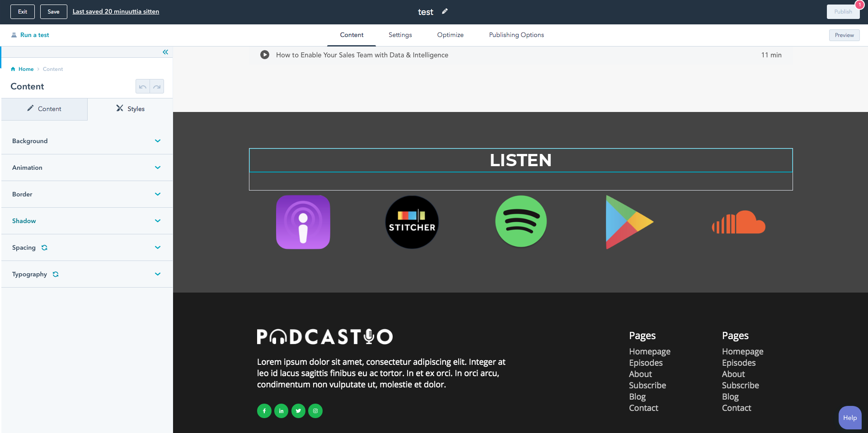This screenshot has width=868, height=433.
Task: Click the Save button
Action: click(53, 12)
